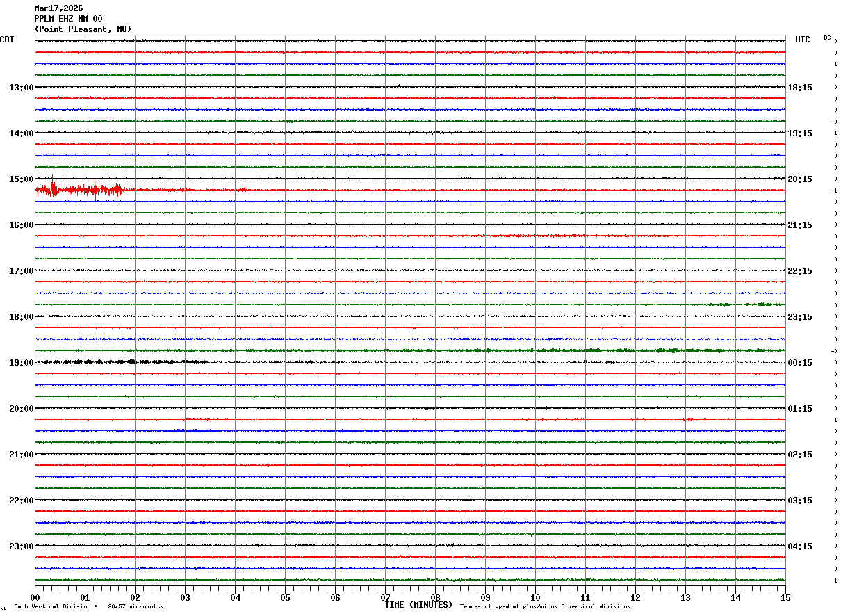Screen dimensions: 841x616
Task: Click minute 03 tick label on bottom axis
Action: click(x=185, y=597)
